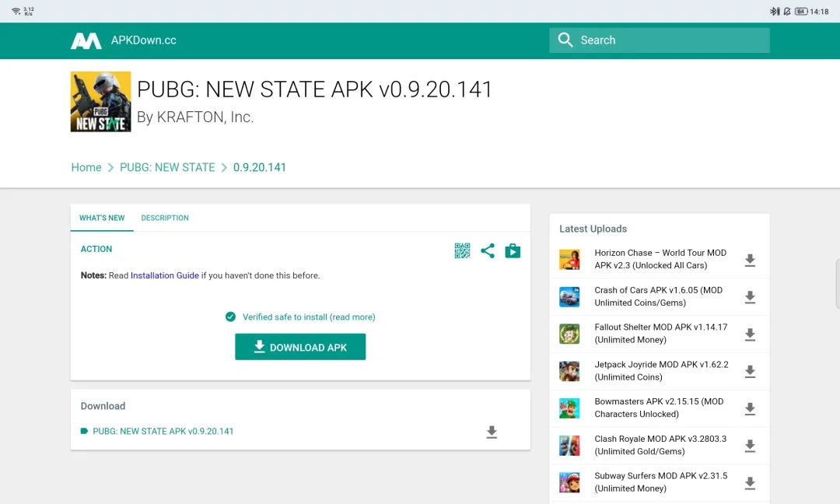Switch to the WHAT'S NEW tab

pyautogui.click(x=102, y=218)
